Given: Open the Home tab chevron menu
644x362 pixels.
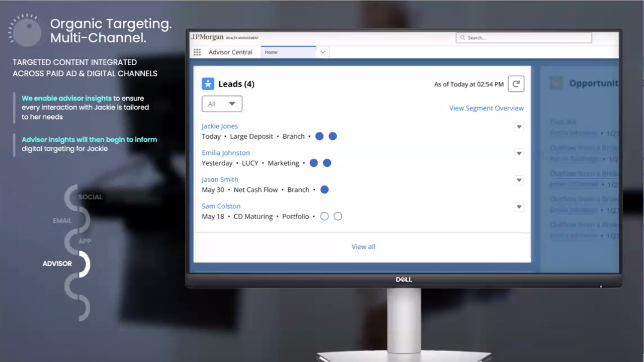Looking at the screenshot, I should coord(323,52).
